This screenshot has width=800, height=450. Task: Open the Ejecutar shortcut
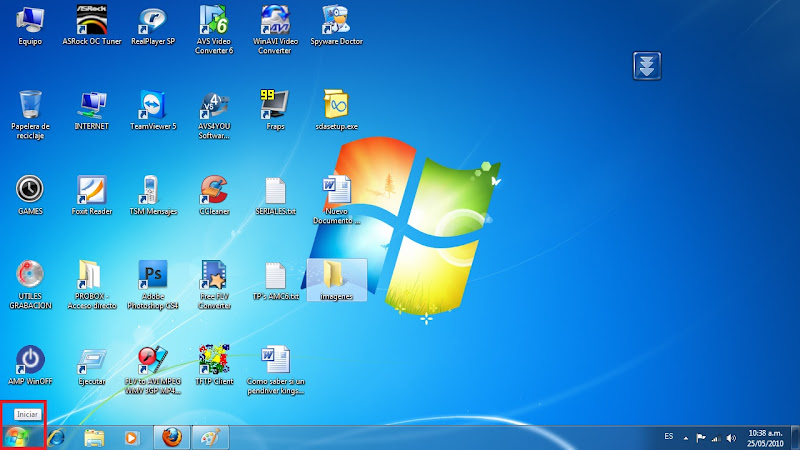click(x=92, y=365)
